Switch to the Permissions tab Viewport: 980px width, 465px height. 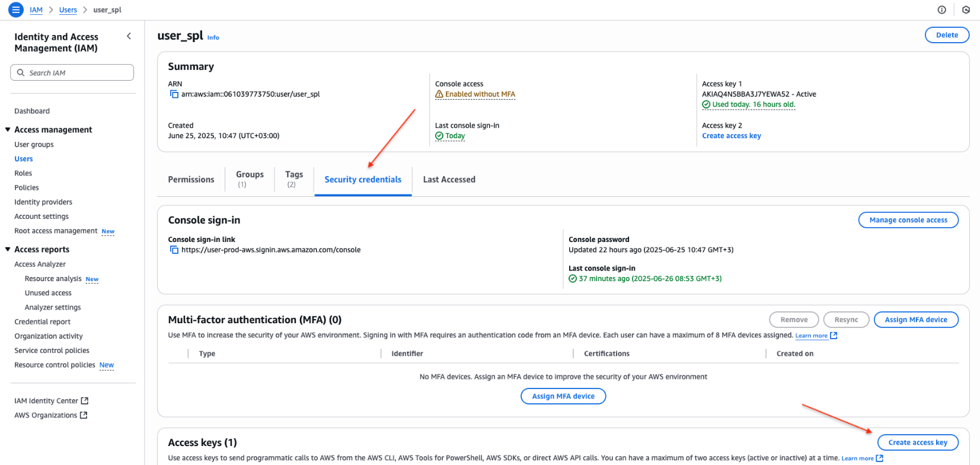191,180
